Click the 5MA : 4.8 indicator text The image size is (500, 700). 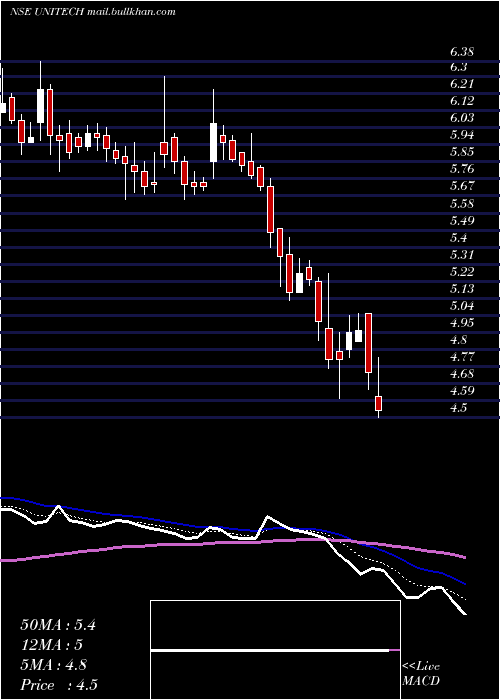(x=53, y=665)
